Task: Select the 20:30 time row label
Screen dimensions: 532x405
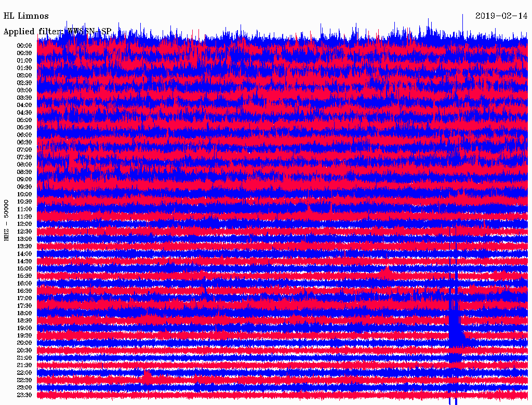Action: 24,350
